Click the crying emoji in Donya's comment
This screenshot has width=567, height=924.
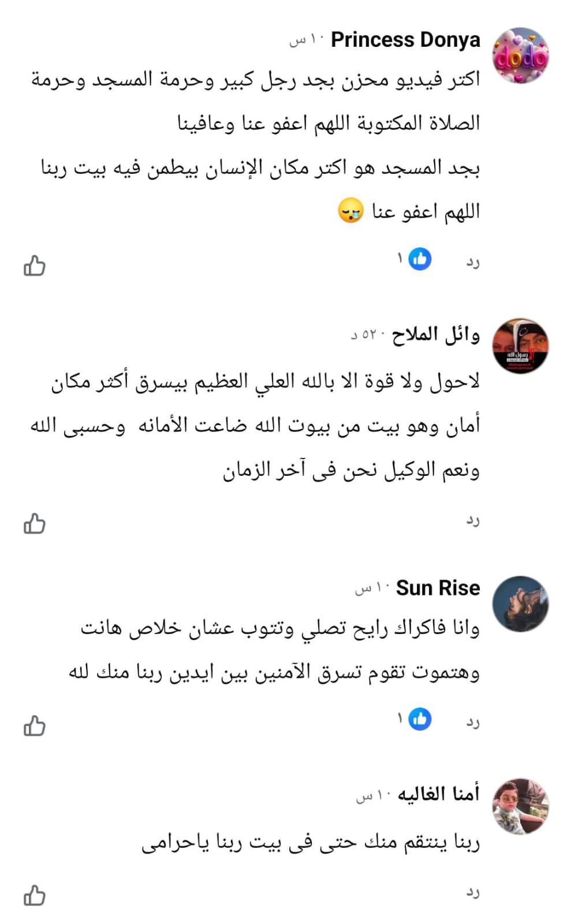(x=350, y=211)
